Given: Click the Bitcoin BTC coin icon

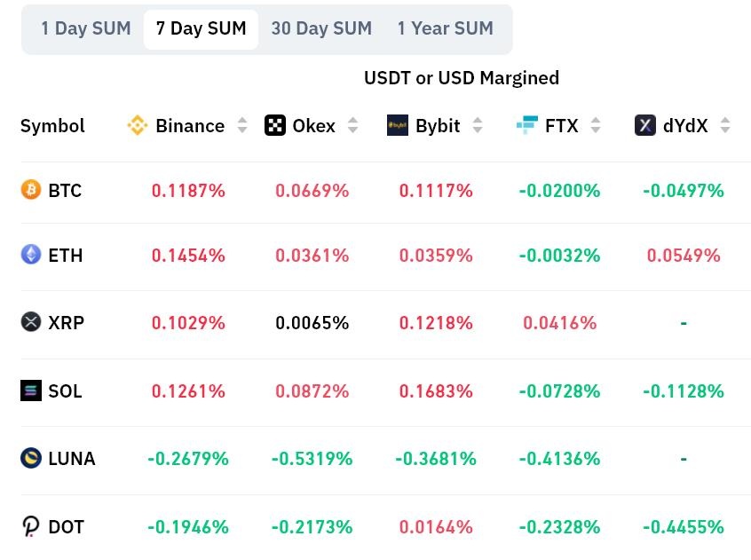Looking at the screenshot, I should coord(31,190).
